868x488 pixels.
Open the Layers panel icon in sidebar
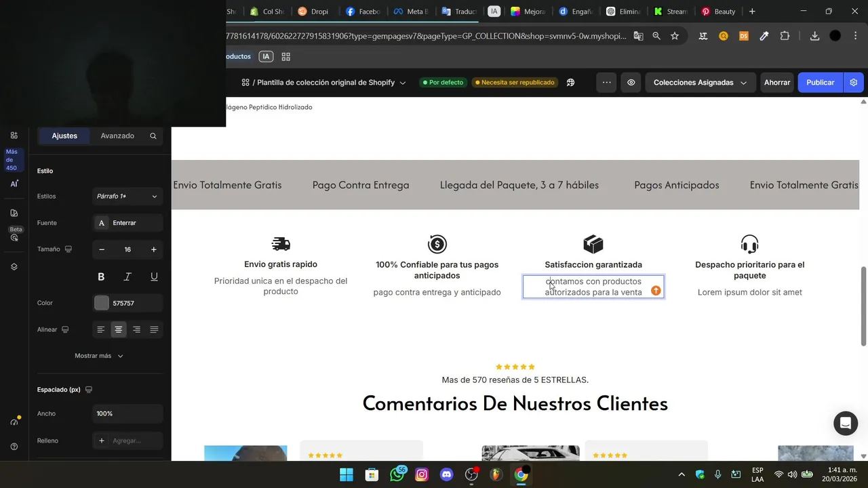point(14,266)
